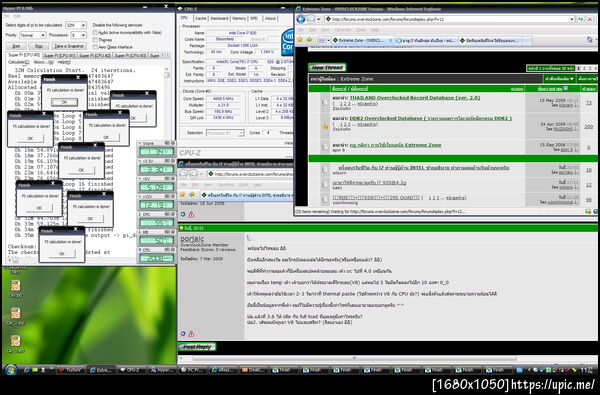Click the yellow sticky icon beside DDR2 Overclocked Database
This screenshot has width=600, height=395.
pyautogui.click(x=325, y=126)
